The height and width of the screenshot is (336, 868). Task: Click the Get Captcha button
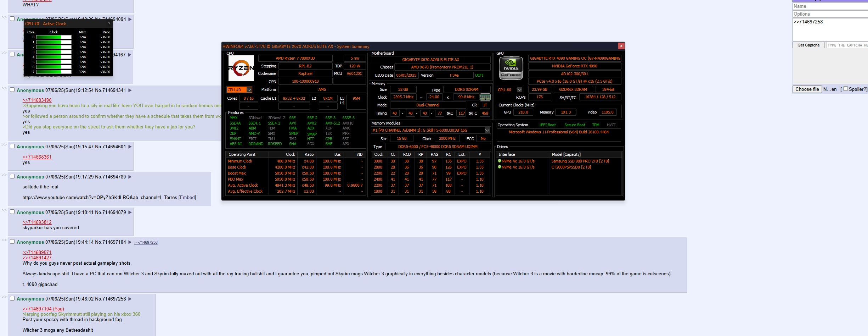(808, 45)
